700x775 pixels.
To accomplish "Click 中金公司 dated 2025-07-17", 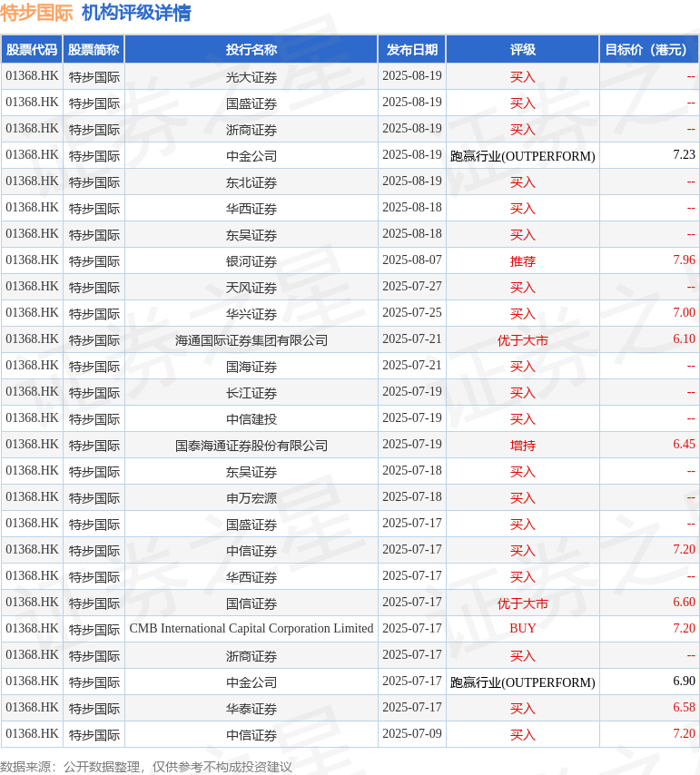I will click(x=251, y=682).
